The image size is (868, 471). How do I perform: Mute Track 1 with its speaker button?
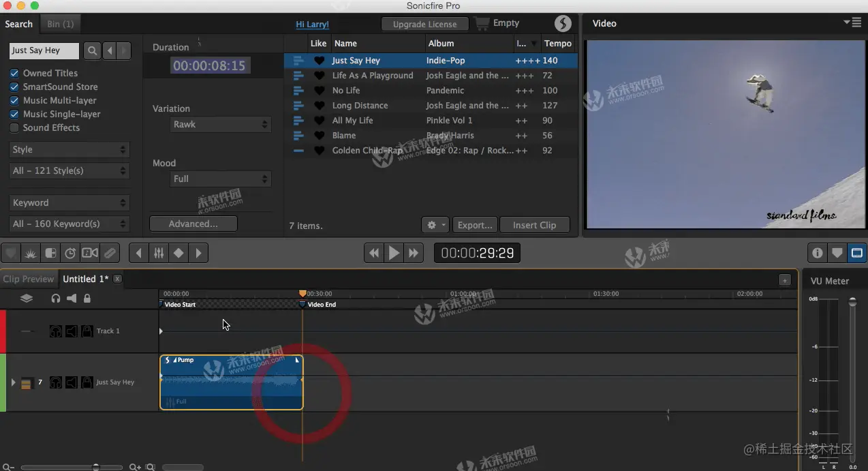tap(72, 331)
